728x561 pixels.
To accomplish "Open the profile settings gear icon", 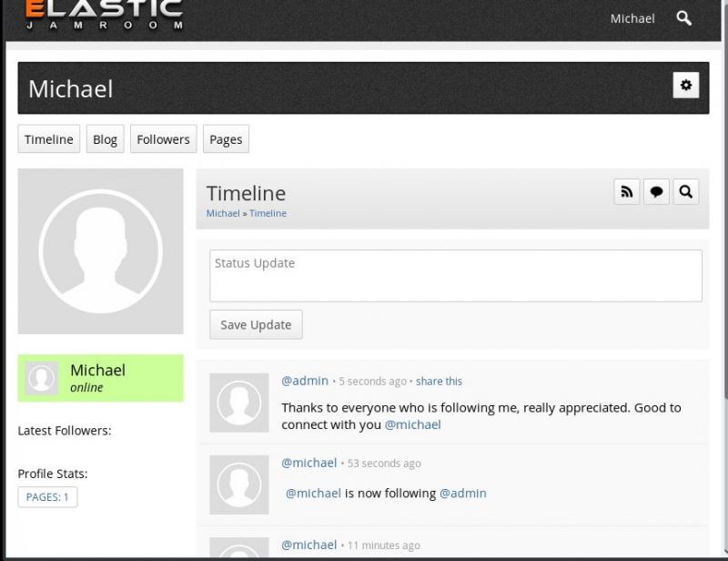I will [686, 85].
